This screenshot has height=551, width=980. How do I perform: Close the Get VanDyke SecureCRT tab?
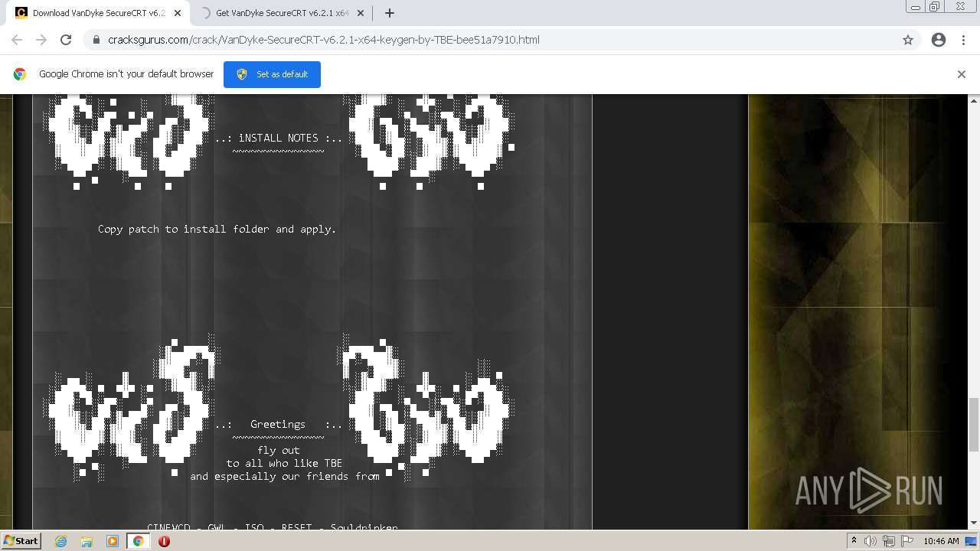point(361,13)
